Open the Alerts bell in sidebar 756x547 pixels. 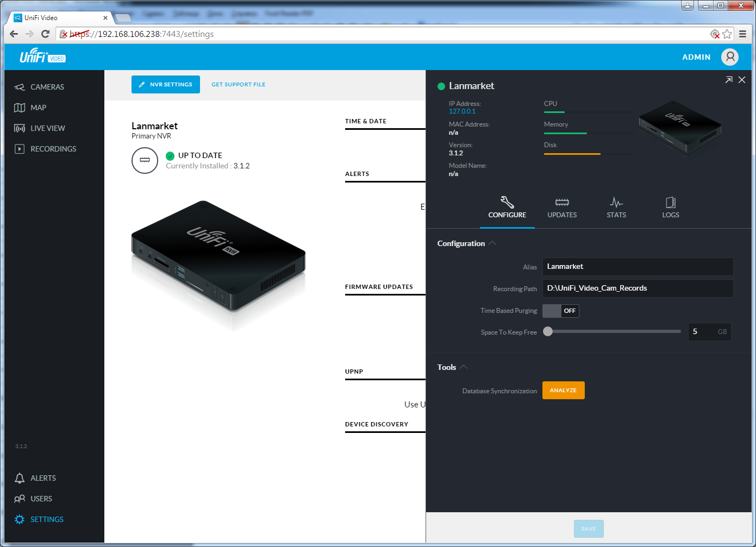point(20,478)
